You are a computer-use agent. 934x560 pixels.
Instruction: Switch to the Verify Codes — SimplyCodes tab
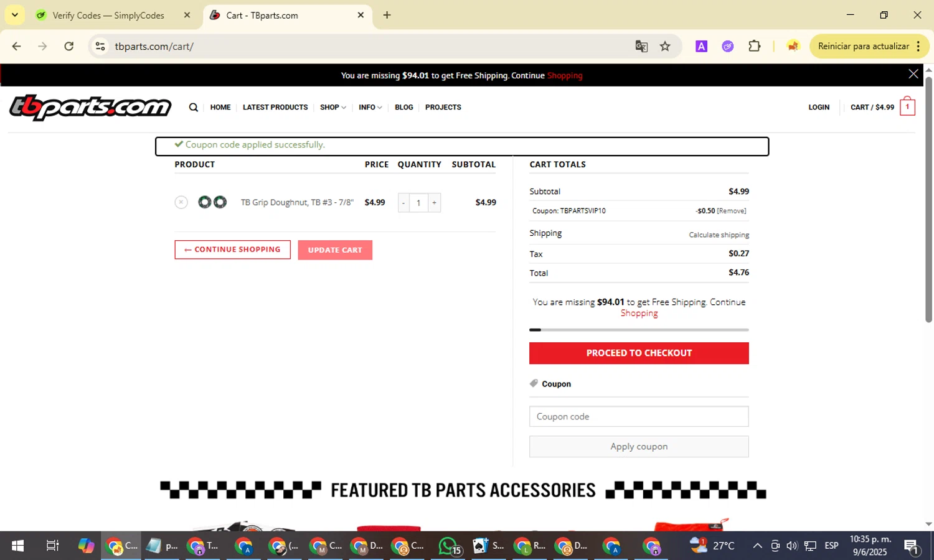[109, 15]
